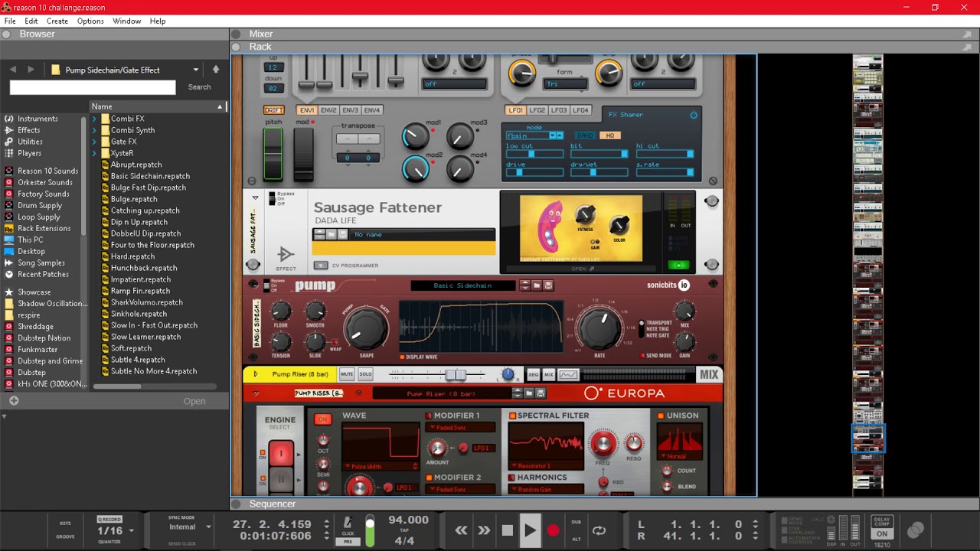Navigate forward in the Browser
The image size is (980, 551).
pos(31,69)
